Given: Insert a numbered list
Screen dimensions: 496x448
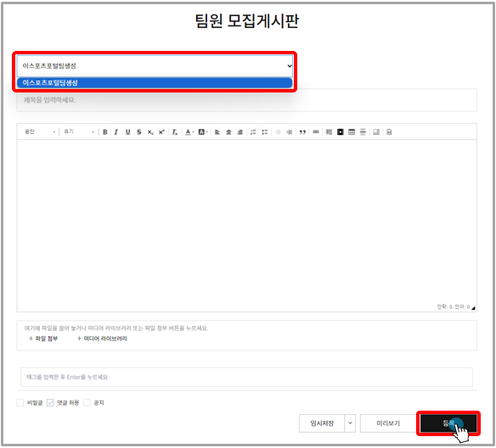Looking at the screenshot, I should (253, 132).
